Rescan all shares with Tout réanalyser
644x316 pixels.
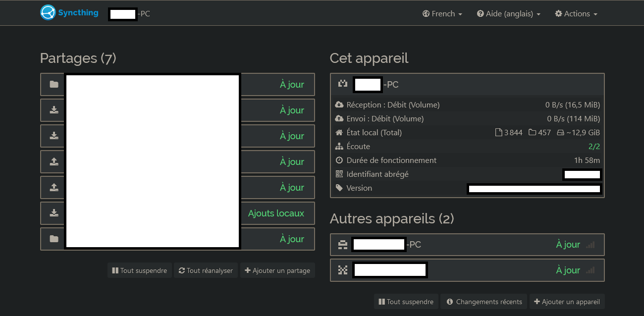206,270
